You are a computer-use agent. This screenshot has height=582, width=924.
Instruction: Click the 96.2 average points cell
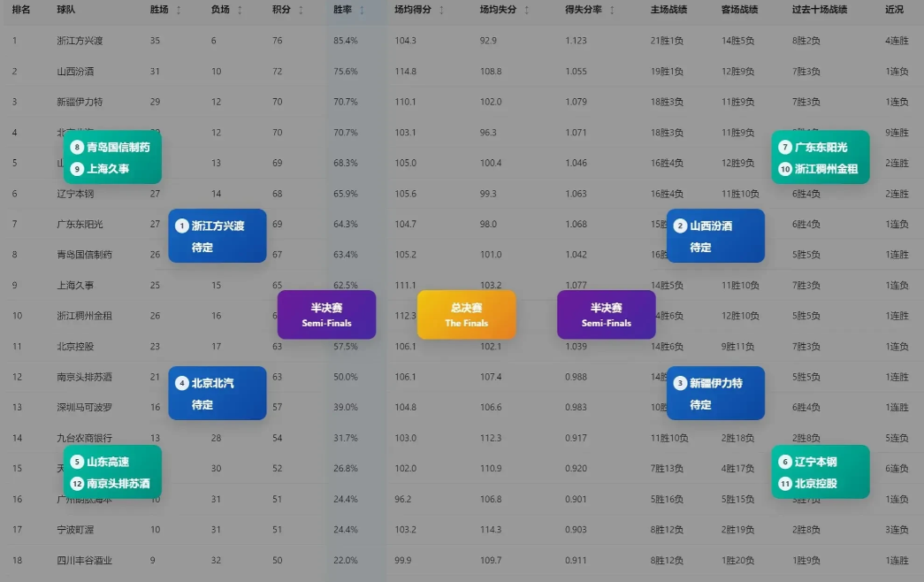point(403,499)
